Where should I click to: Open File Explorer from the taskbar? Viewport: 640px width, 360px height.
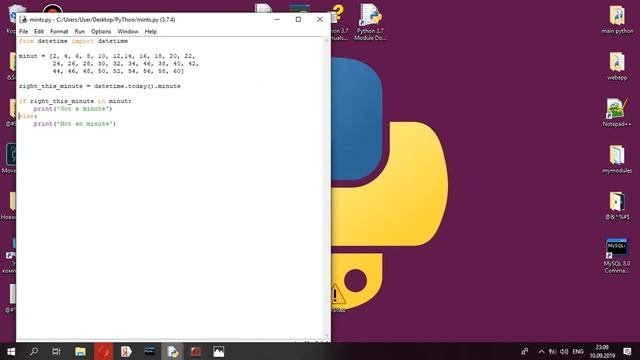coord(80,351)
